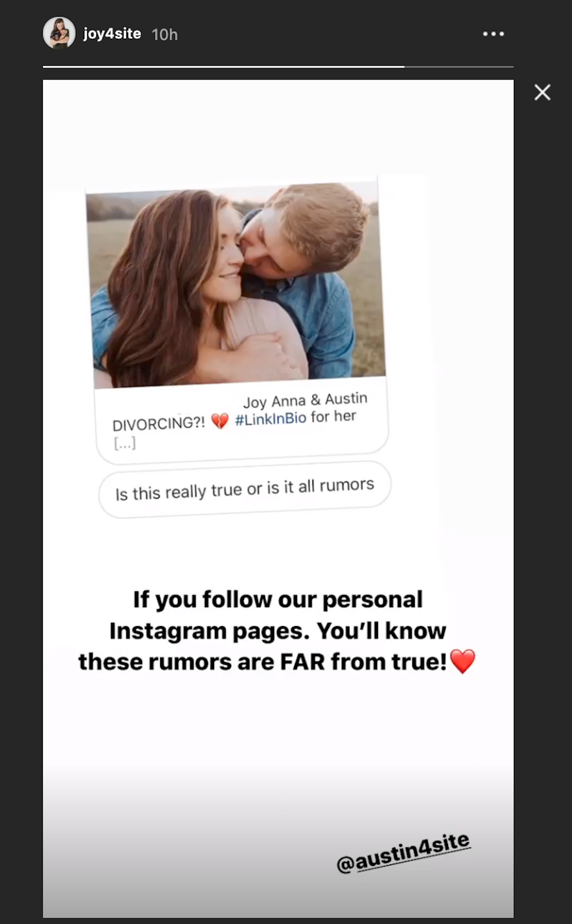
Task: Click the broken heart emoji in the caption
Action: click(x=220, y=421)
